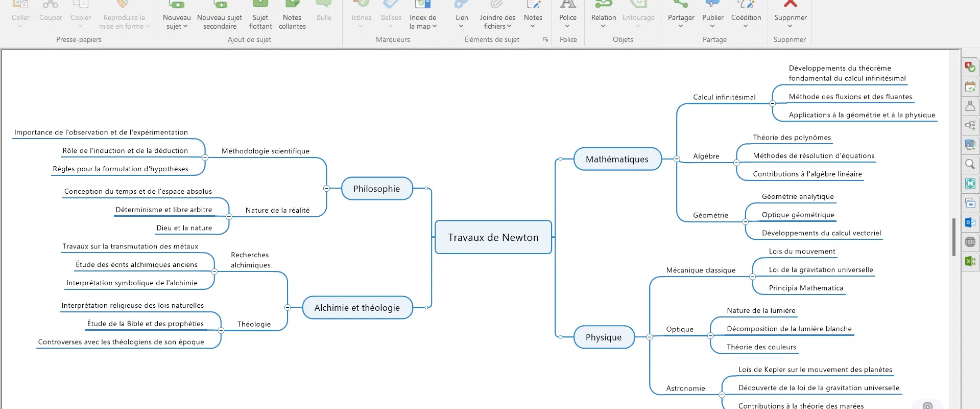Collapse the Alchimie et théologie branch
980x409 pixels.
click(x=288, y=307)
